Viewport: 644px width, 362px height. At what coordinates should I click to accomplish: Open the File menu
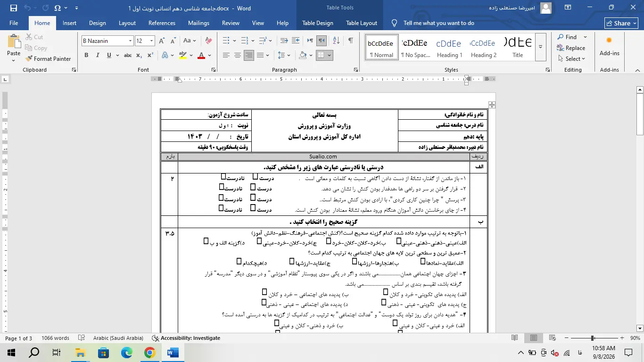[x=14, y=23]
